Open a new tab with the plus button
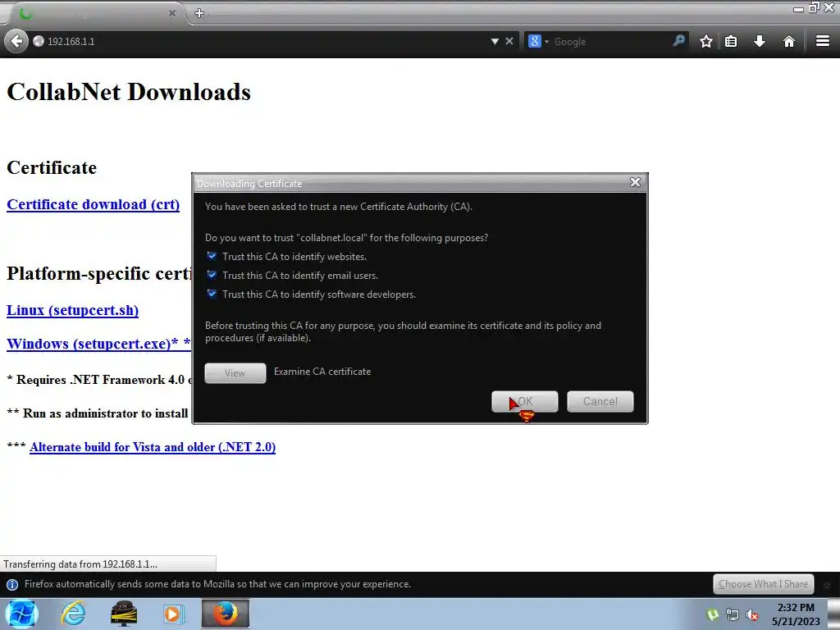The width and height of the screenshot is (840, 630). [199, 13]
